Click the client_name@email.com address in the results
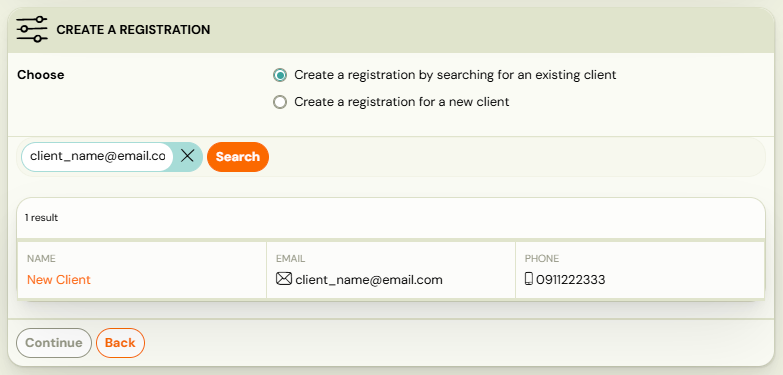 pyautogui.click(x=369, y=280)
